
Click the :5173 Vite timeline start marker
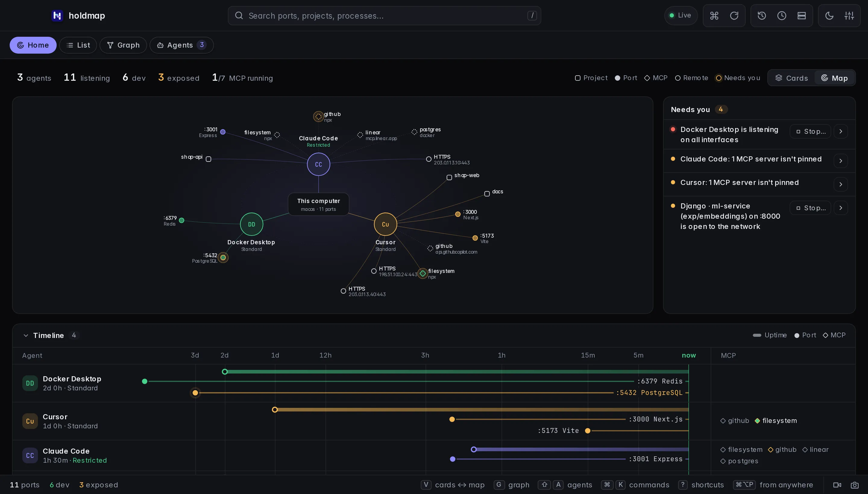click(588, 431)
